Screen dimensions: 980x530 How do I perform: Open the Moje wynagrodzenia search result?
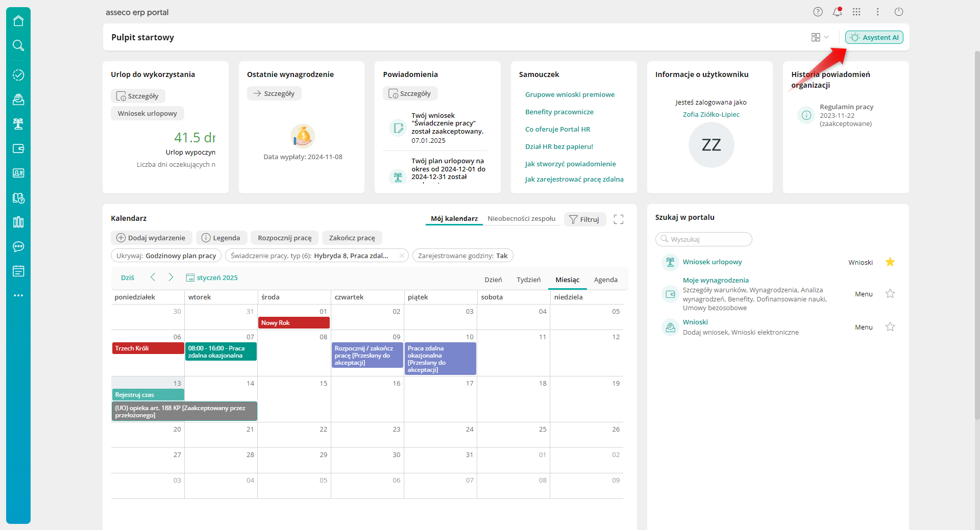tap(716, 280)
